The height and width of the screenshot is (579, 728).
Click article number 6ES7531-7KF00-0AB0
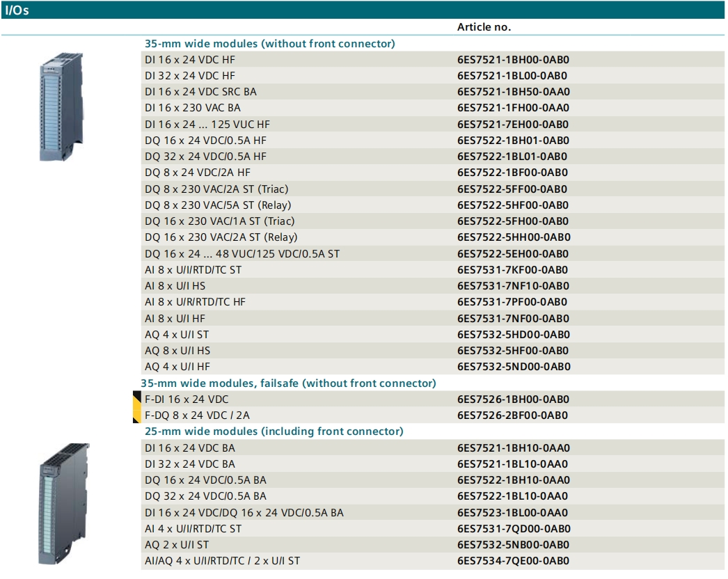tap(513, 270)
